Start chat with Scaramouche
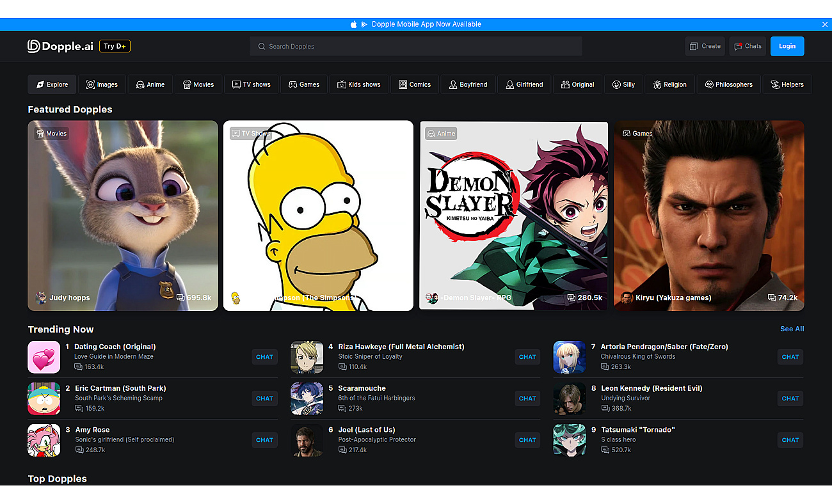 (528, 398)
